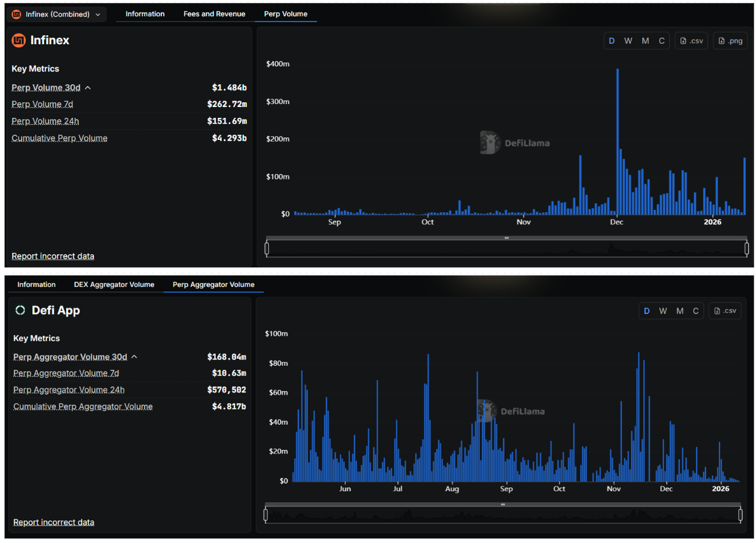Viewport: 756px width, 543px height.
Task: Click DefiLlama watermark on Infinex chart
Action: point(514,143)
